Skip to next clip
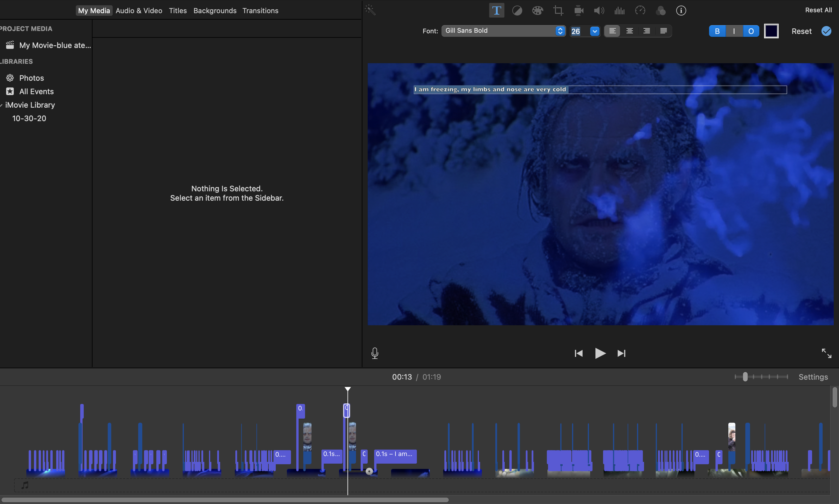 point(621,353)
